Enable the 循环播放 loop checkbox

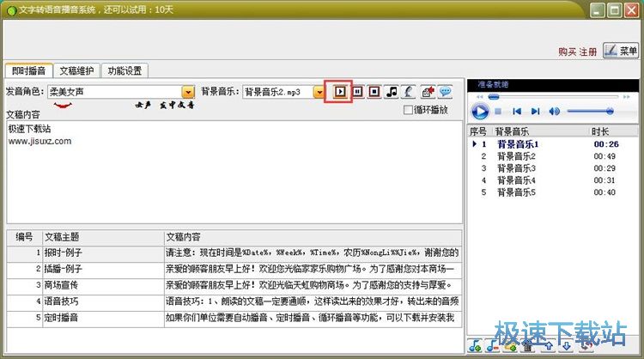(x=408, y=110)
